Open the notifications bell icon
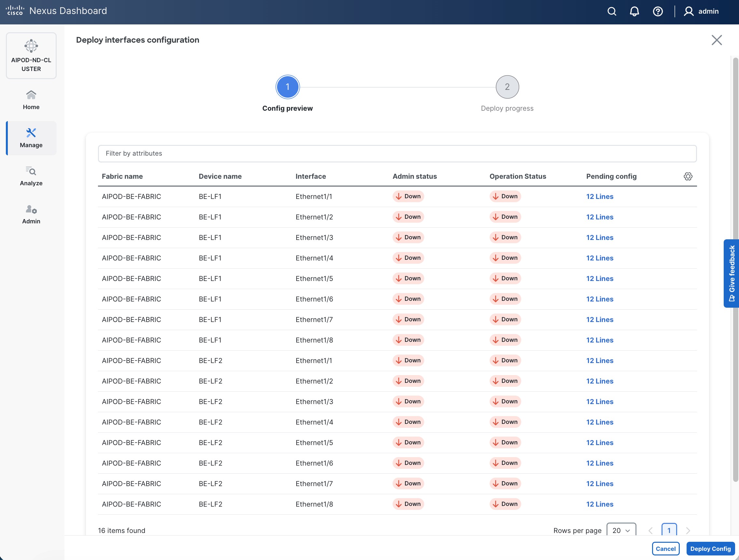 (x=634, y=11)
